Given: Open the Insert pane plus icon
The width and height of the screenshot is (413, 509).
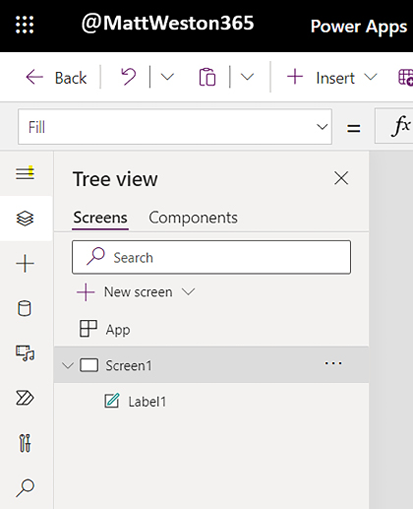Looking at the screenshot, I should pos(25,263).
